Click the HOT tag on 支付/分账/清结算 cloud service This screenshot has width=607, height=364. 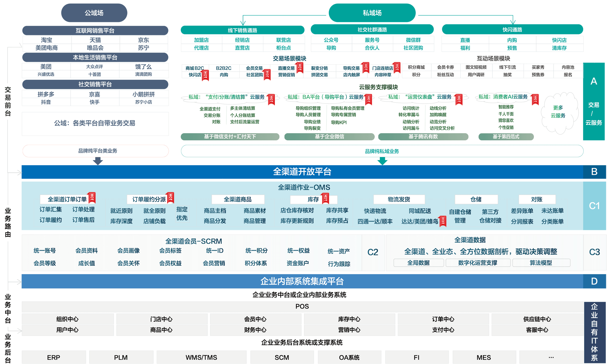click(271, 99)
